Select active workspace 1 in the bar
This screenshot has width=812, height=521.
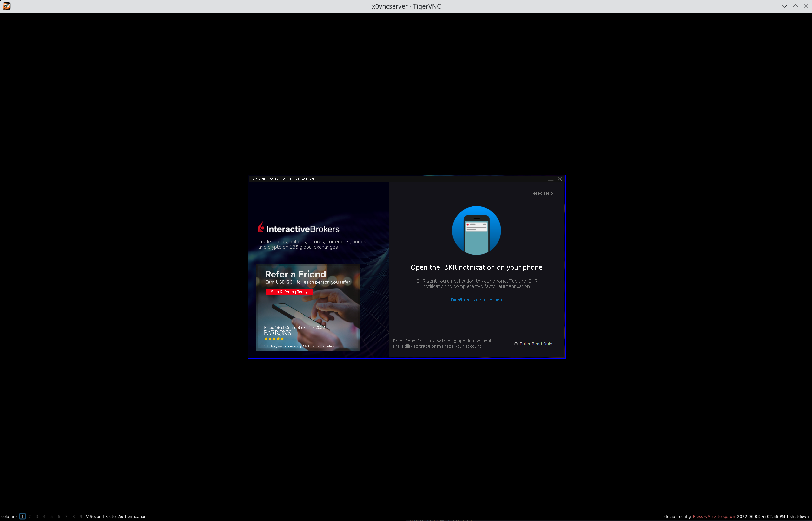point(22,516)
